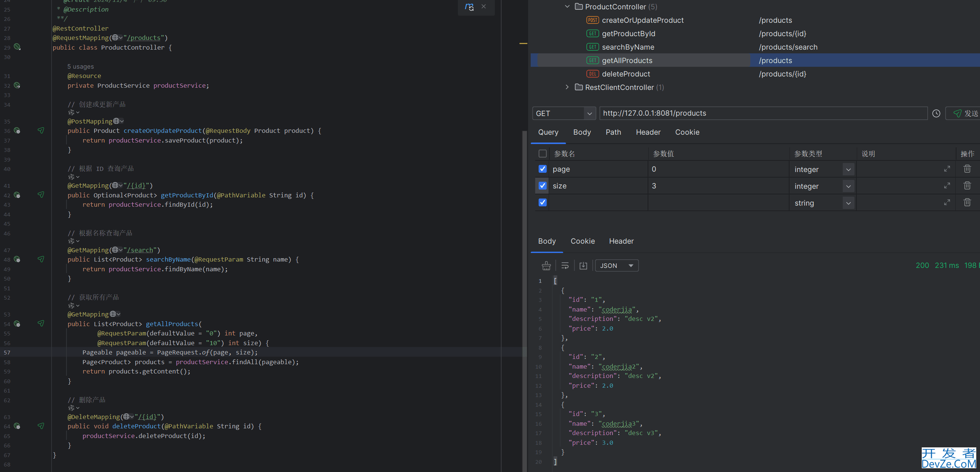Click the 发送 send button
This screenshot has height=472, width=980.
pyautogui.click(x=964, y=113)
